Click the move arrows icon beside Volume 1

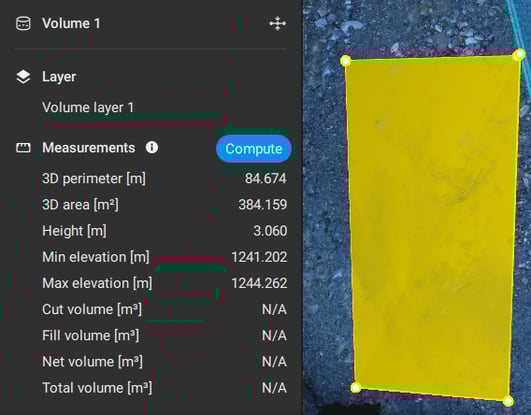click(278, 24)
